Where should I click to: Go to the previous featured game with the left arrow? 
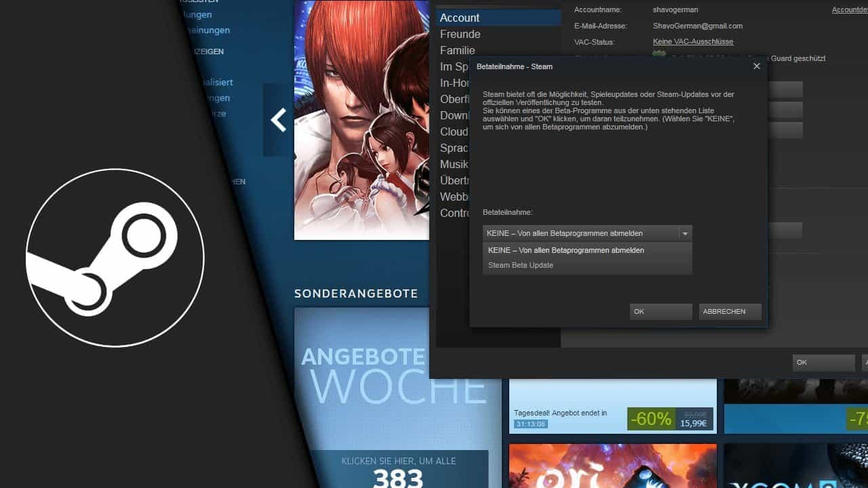278,120
